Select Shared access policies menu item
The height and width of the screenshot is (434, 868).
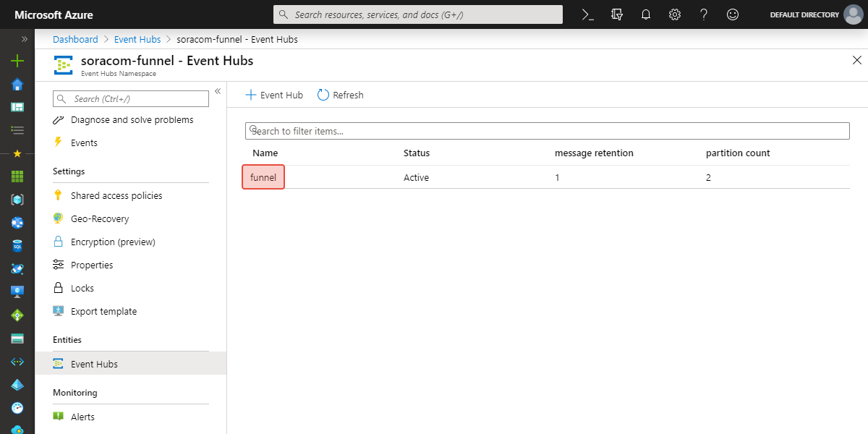click(116, 196)
